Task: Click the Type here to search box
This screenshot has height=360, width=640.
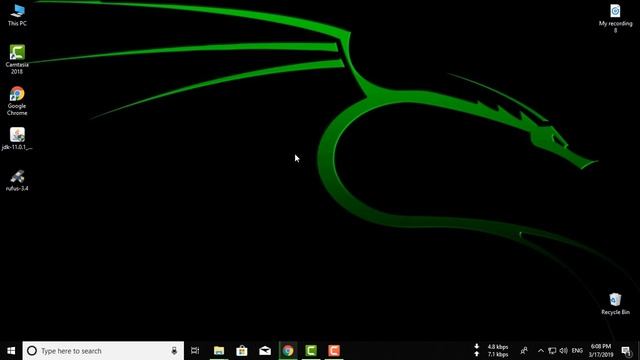Action: [103, 351]
